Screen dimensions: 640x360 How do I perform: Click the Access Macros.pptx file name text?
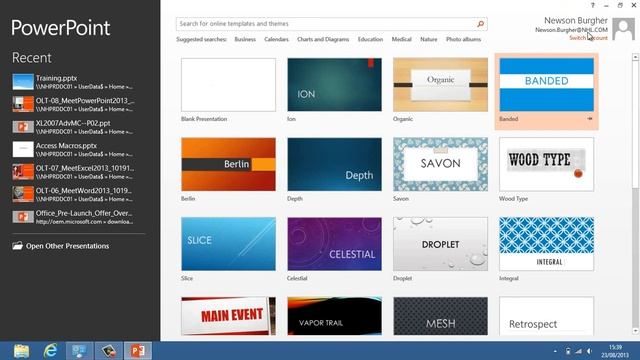click(x=66, y=146)
